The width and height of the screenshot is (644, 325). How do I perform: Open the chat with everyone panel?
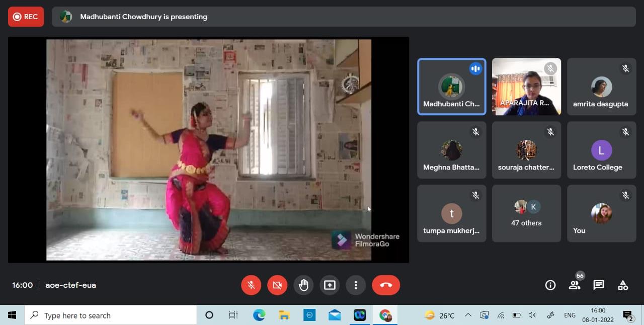[599, 285]
